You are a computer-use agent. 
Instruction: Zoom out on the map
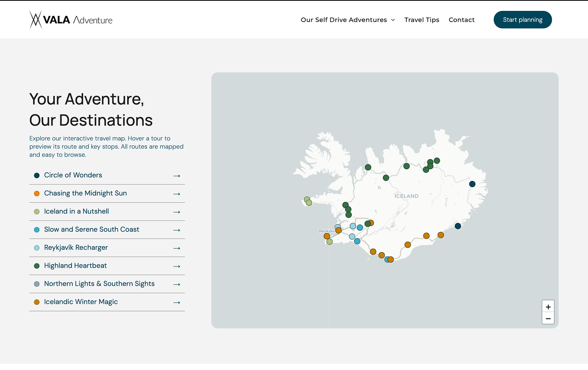548,318
